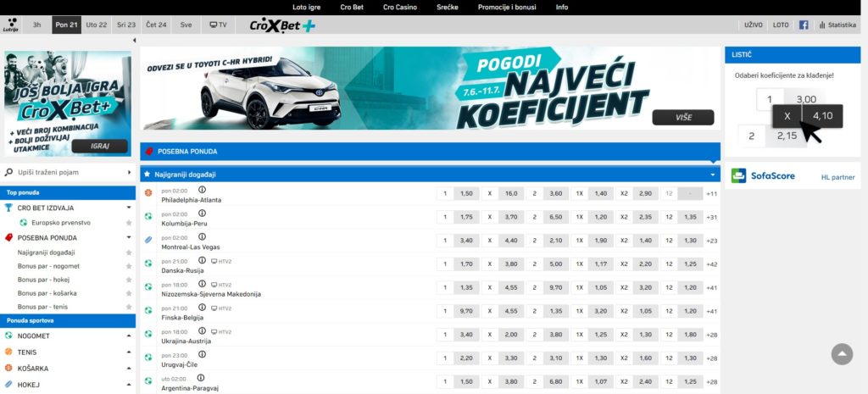
Task: Favorite Najigraniji događaji with sidebar star
Action: point(129,252)
